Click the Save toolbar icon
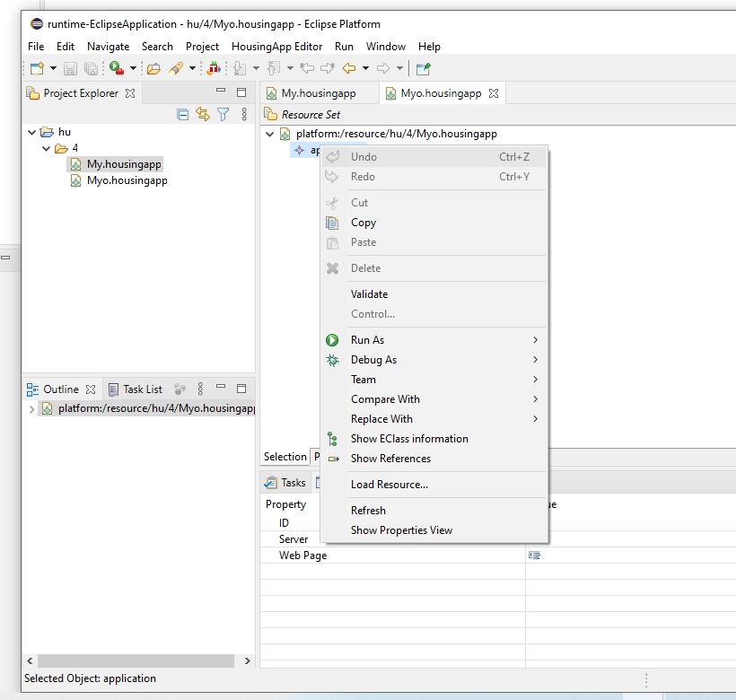Viewport: 736px width, 700px height. [70, 68]
